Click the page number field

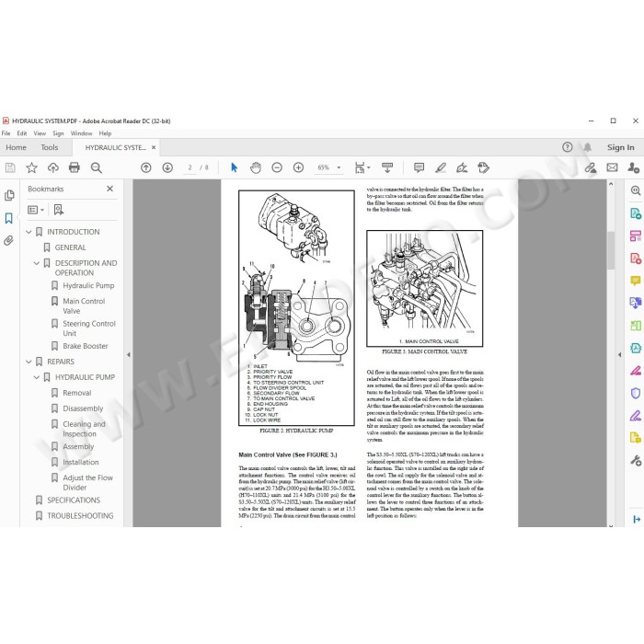(190, 167)
